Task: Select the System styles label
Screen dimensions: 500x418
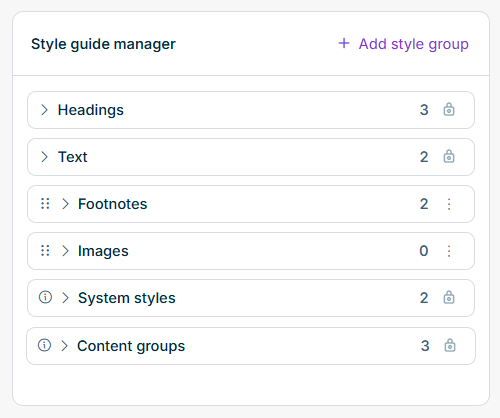Action: 127,298
